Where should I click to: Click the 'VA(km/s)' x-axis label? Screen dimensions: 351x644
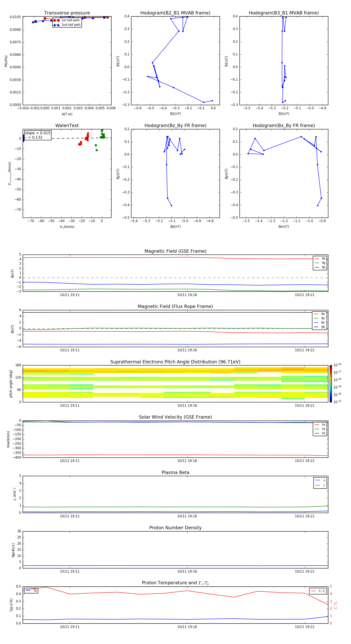(x=67, y=227)
